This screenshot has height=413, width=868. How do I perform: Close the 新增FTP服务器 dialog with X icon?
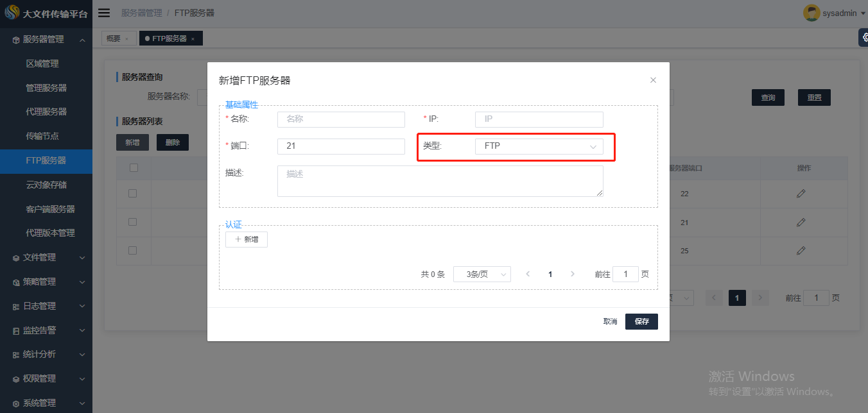[653, 80]
